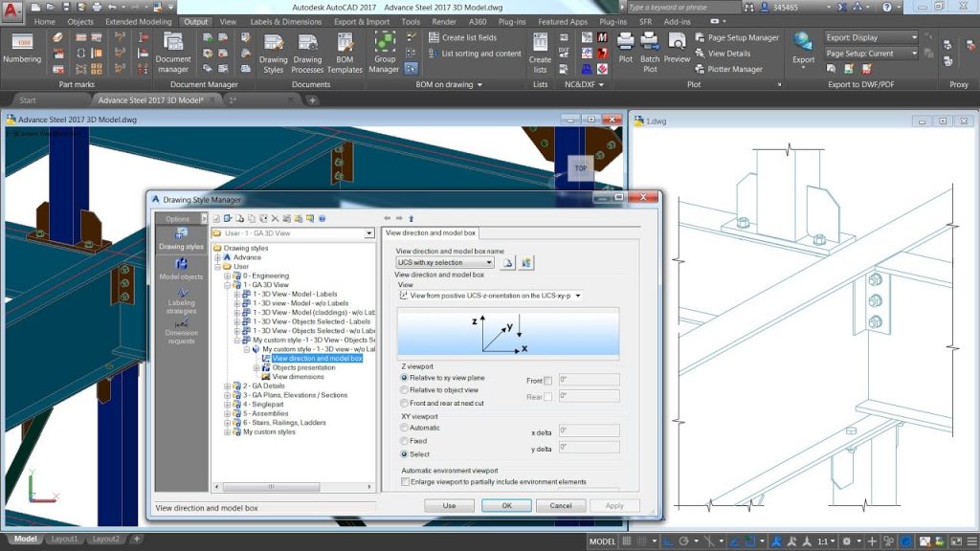980x551 pixels.
Task: Open Export: Display dropdown
Action: 871,37
